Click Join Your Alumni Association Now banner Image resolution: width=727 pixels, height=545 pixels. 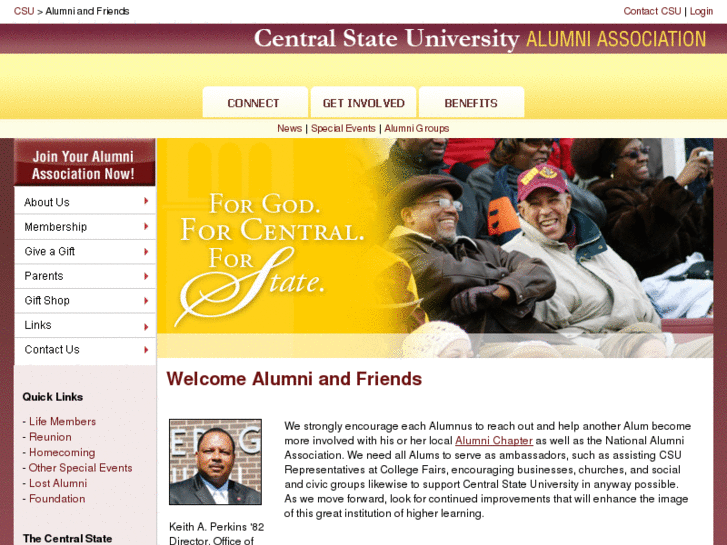coord(84,163)
